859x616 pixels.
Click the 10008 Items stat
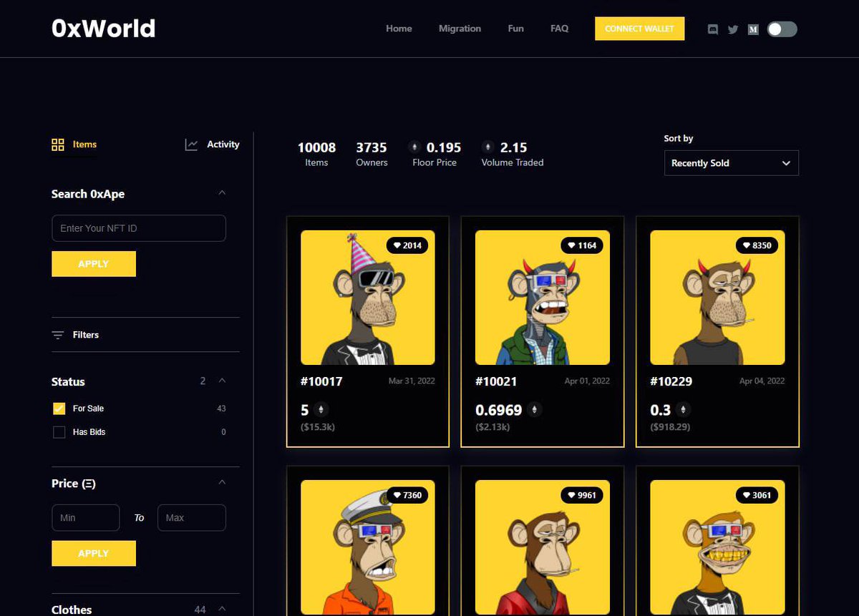pos(316,154)
